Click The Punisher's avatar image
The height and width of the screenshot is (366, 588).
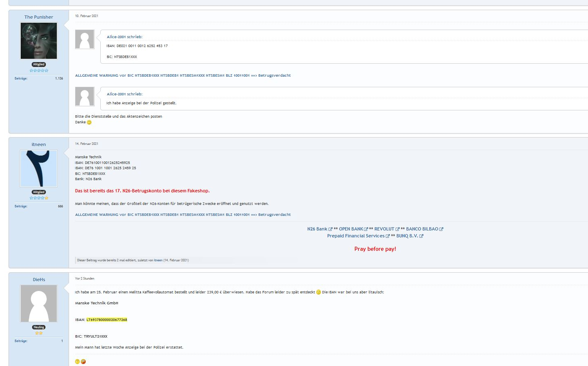(x=39, y=41)
